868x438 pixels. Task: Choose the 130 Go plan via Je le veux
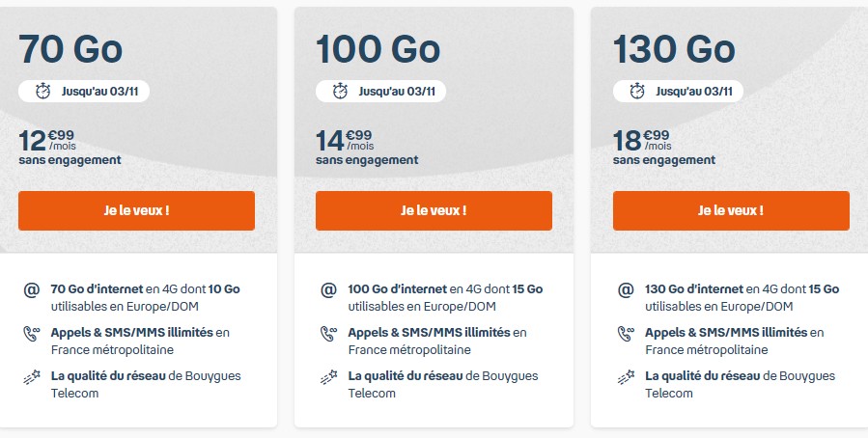click(731, 210)
